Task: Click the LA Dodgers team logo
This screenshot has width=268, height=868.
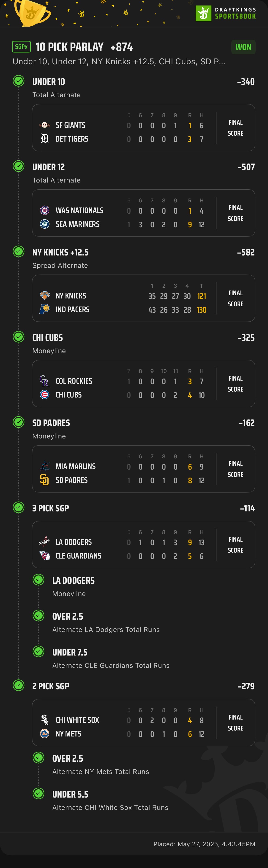Action: click(x=45, y=542)
